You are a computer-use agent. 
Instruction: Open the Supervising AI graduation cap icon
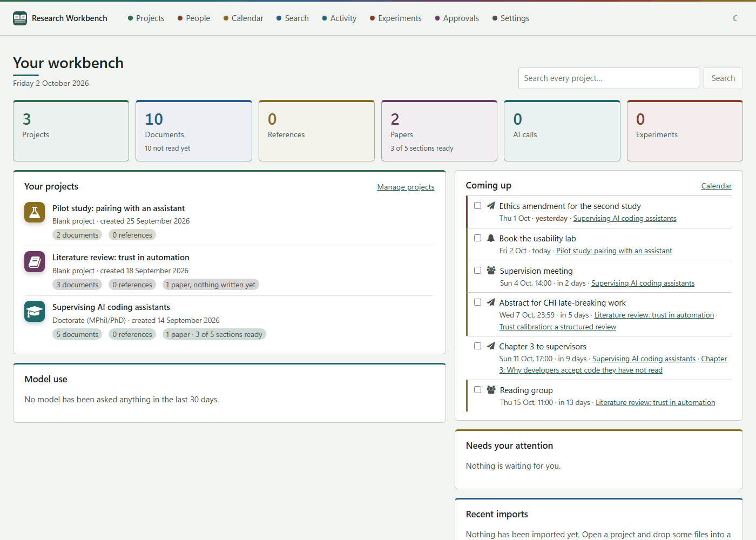35,312
